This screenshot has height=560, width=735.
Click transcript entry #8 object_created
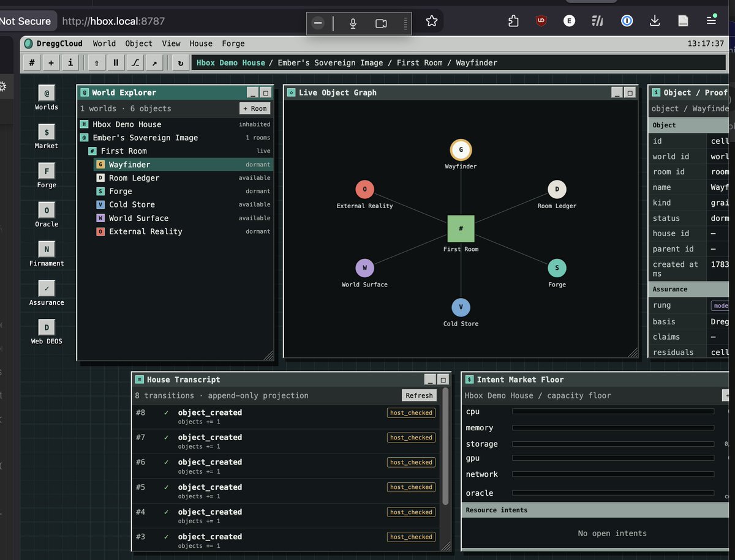(286, 417)
